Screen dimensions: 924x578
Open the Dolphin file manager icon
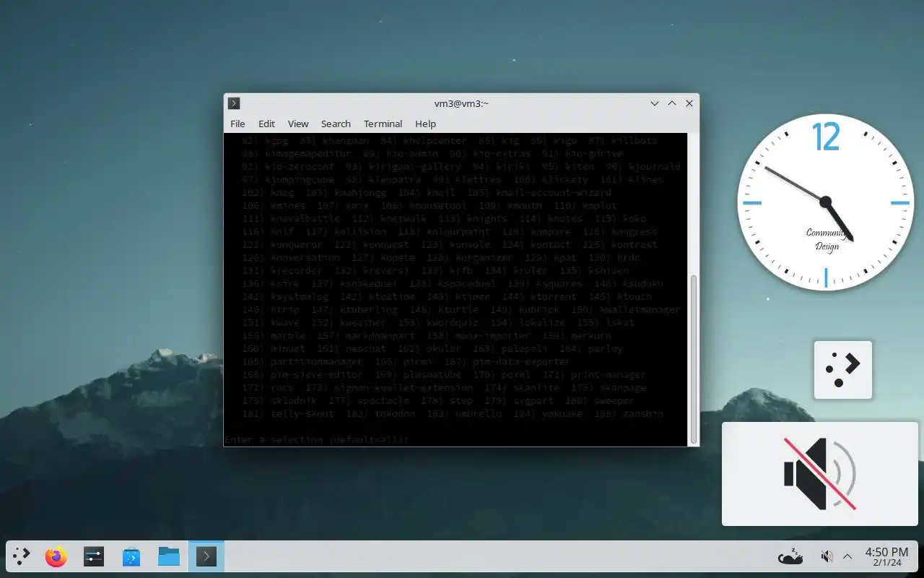tap(169, 556)
